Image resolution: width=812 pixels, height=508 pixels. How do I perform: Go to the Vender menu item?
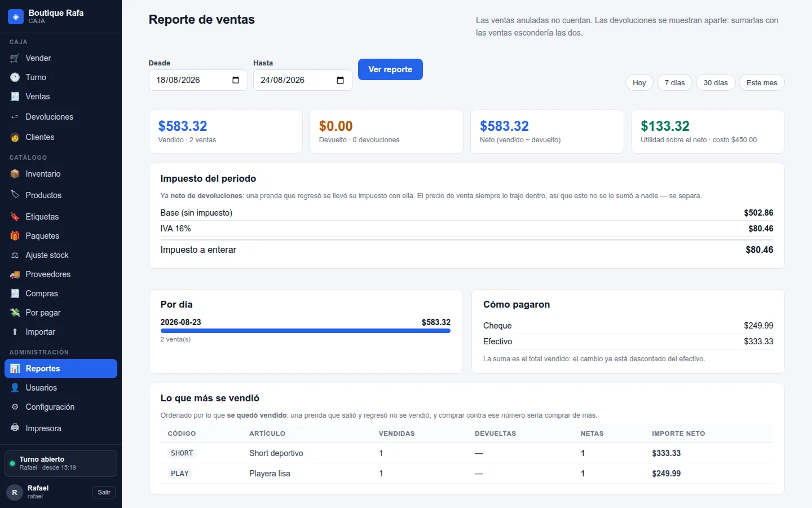[x=61, y=58]
